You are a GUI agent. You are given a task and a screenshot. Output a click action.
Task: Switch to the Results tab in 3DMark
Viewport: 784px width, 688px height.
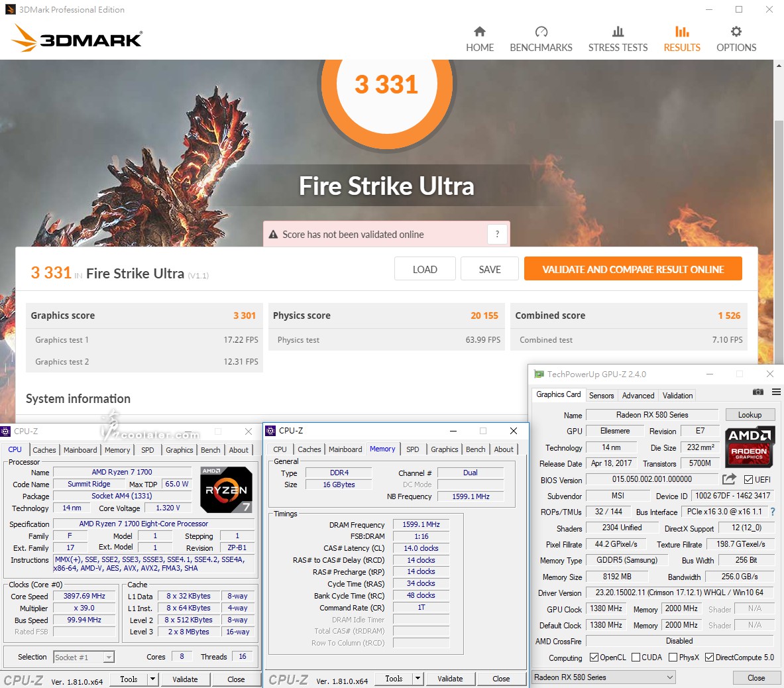(x=681, y=39)
